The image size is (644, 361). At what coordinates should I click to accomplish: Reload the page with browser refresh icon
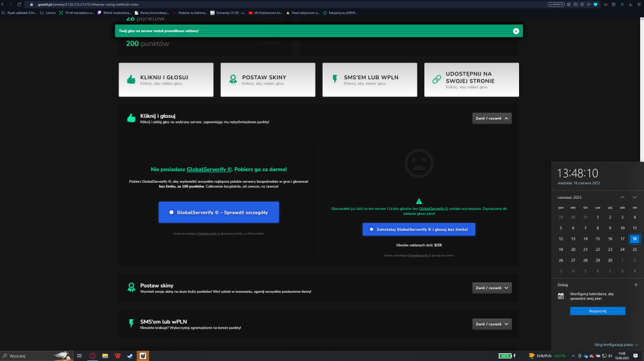click(19, 4)
